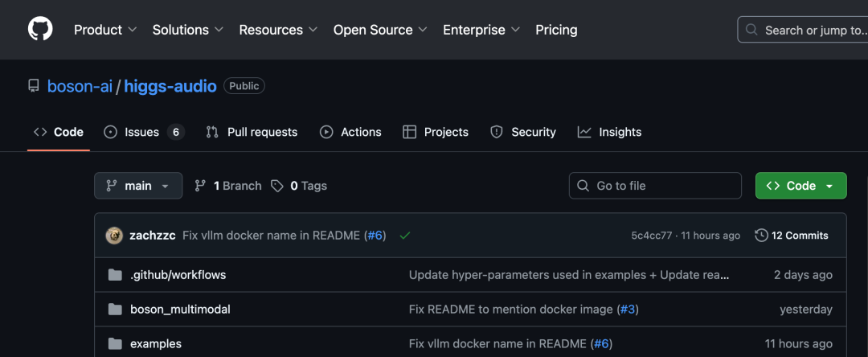This screenshot has height=357, width=868.
Task: Expand the green Code dropdown button
Action: click(800, 186)
